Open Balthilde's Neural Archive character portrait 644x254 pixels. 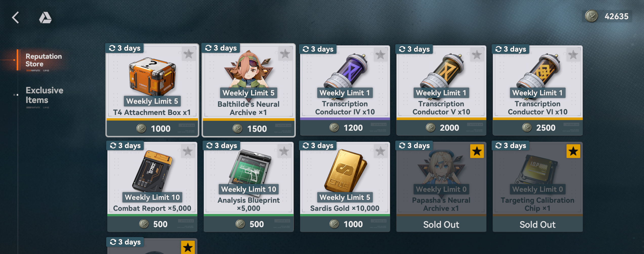coord(249,69)
